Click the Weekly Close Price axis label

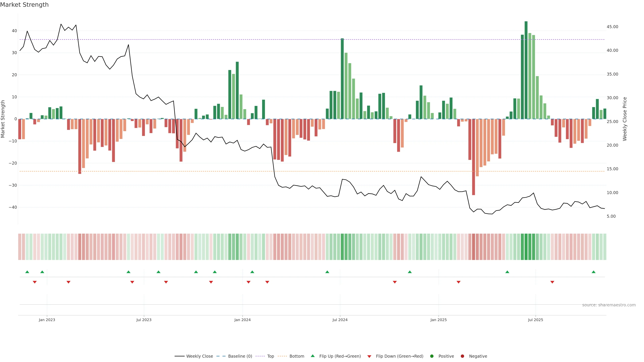pos(625,119)
